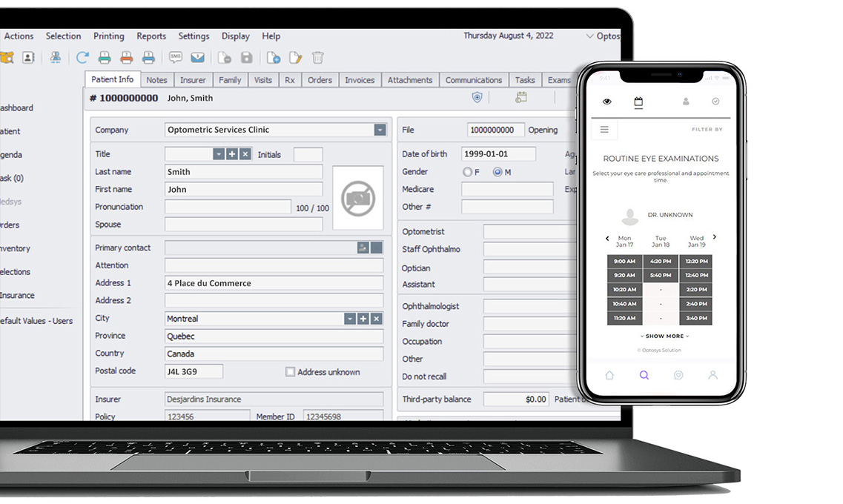Screen dimensions: 843x504
Task: Tap the home icon in phone bottom bar
Action: pos(609,375)
